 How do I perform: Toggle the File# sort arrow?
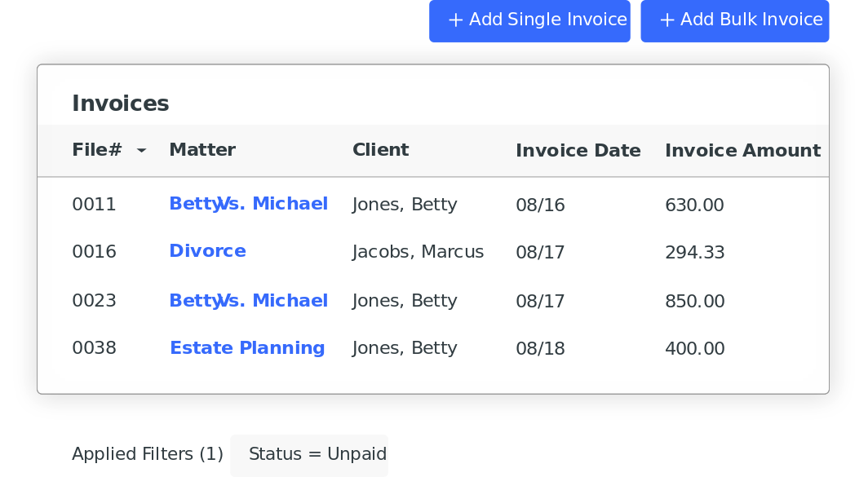click(x=141, y=151)
